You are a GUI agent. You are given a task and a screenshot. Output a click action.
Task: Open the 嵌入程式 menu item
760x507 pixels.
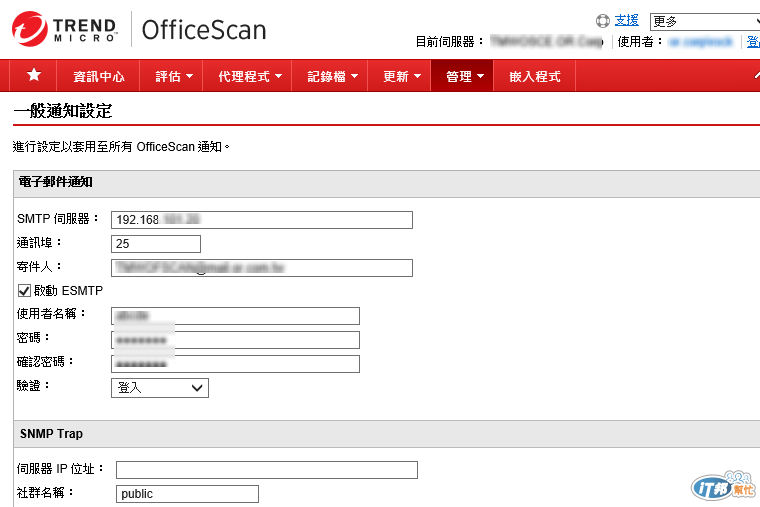click(x=535, y=76)
